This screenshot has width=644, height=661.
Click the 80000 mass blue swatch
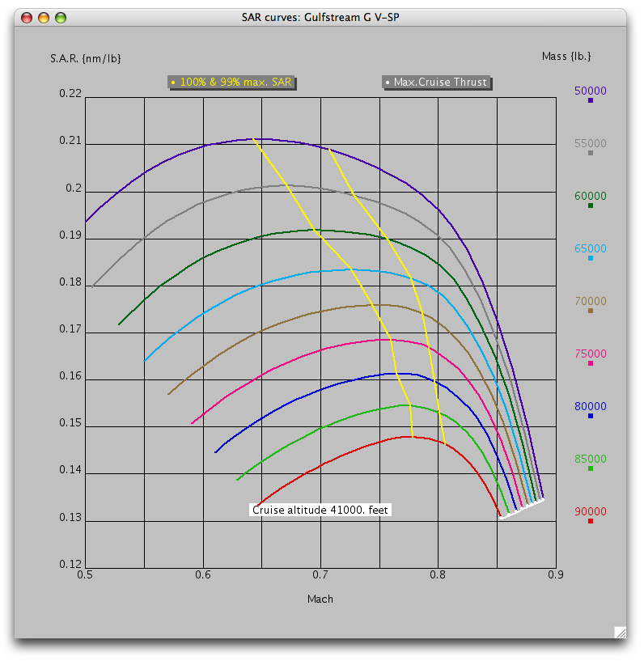click(591, 416)
